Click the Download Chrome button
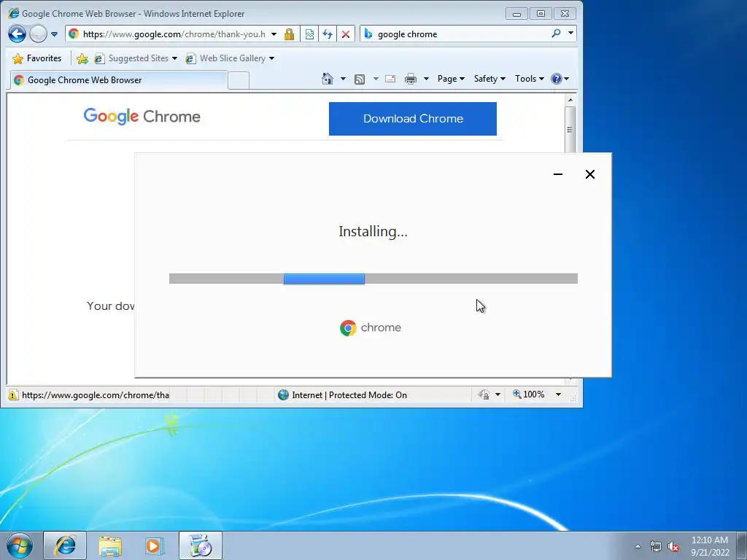 click(413, 119)
